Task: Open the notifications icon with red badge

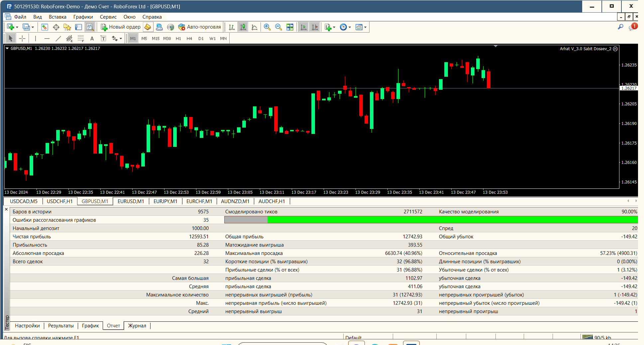Action: (x=633, y=27)
